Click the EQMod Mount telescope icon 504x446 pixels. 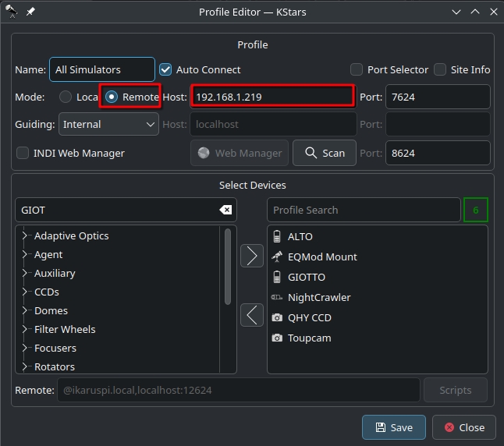tap(277, 257)
